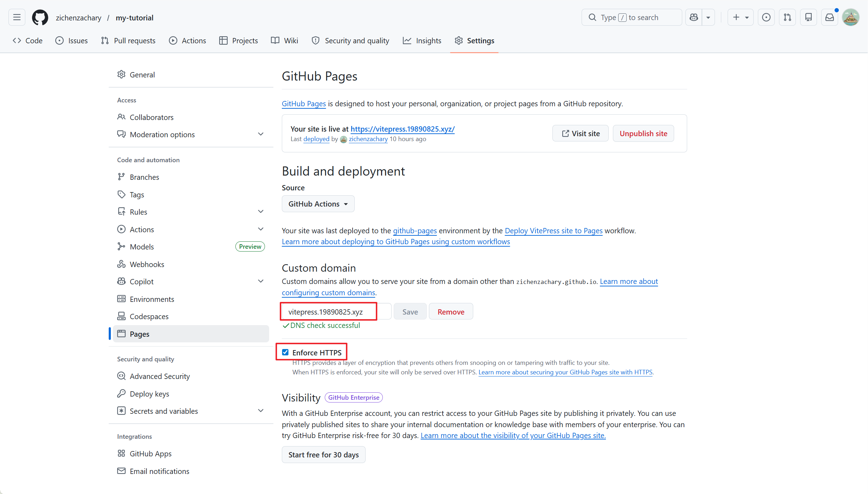The width and height of the screenshot is (868, 494).
Task: Open the Issues inbox icon in header
Action: (x=766, y=17)
